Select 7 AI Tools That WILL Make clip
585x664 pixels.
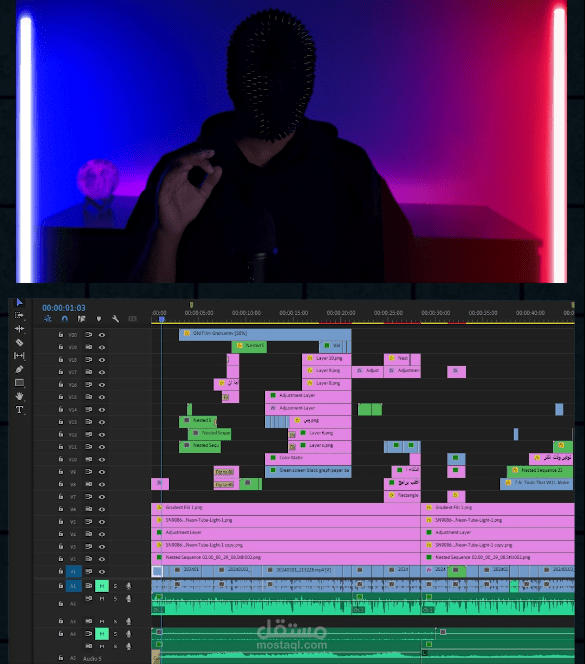(x=536, y=484)
